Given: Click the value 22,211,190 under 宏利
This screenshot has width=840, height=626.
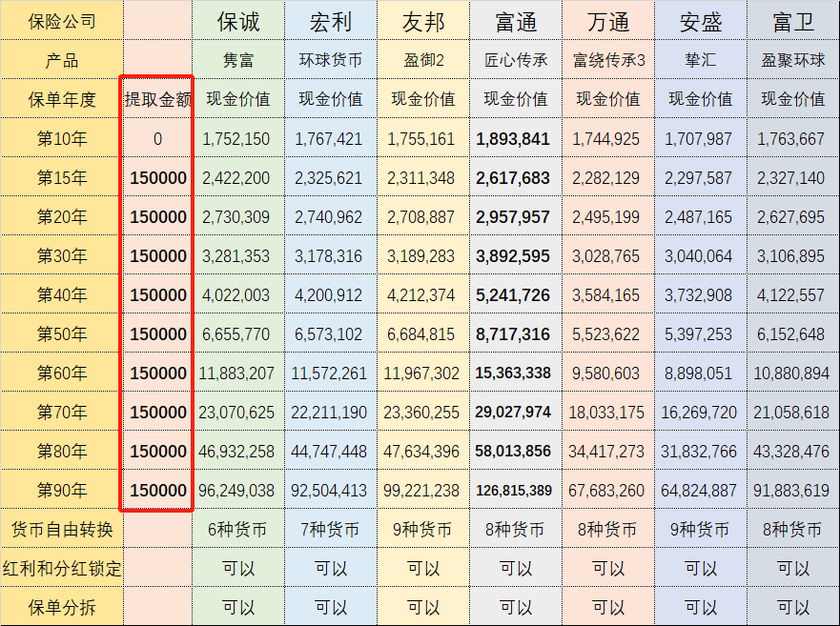Looking at the screenshot, I should coord(329,413).
